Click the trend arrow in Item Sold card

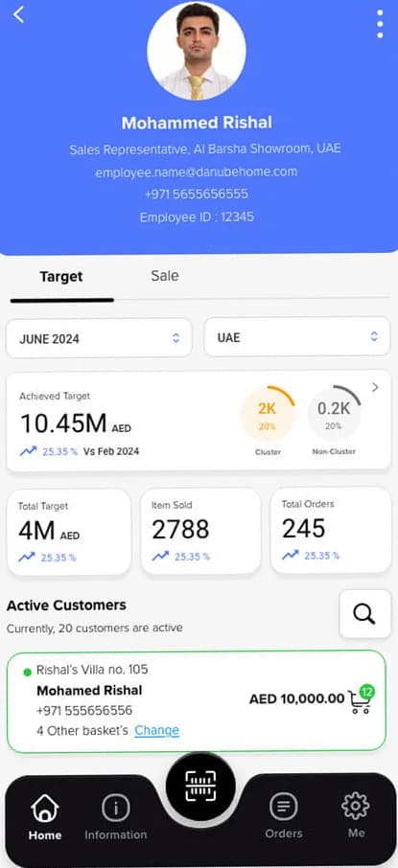[160, 557]
